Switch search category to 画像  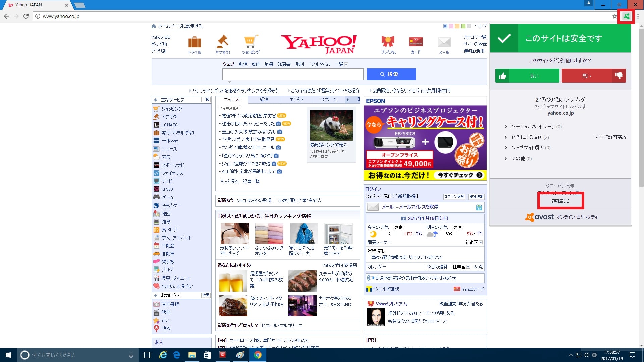(x=243, y=64)
